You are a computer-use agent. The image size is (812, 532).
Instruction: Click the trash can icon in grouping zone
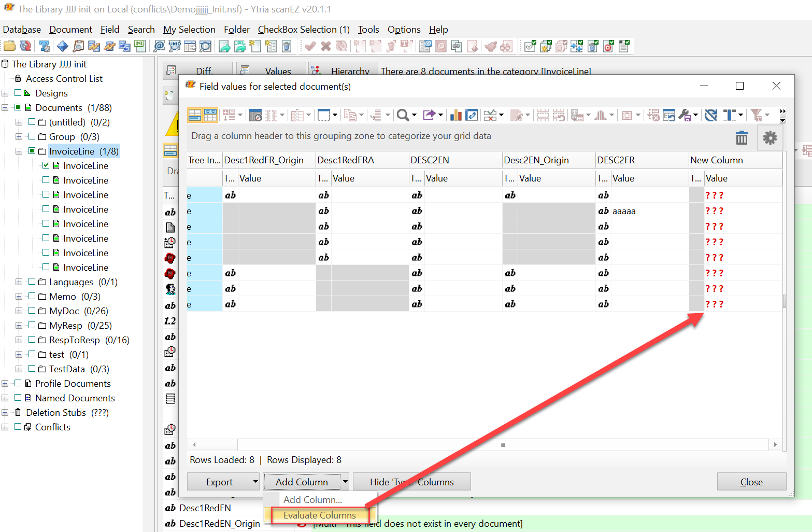742,138
